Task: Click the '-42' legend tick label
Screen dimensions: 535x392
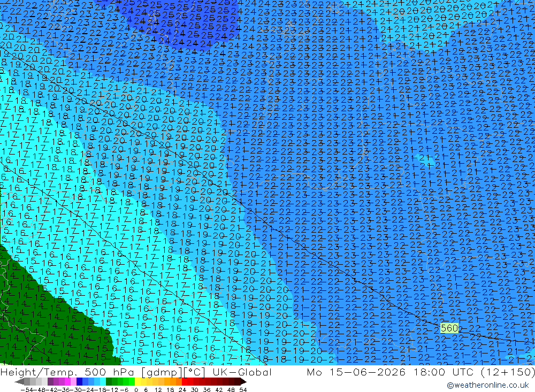Action: 52,390
